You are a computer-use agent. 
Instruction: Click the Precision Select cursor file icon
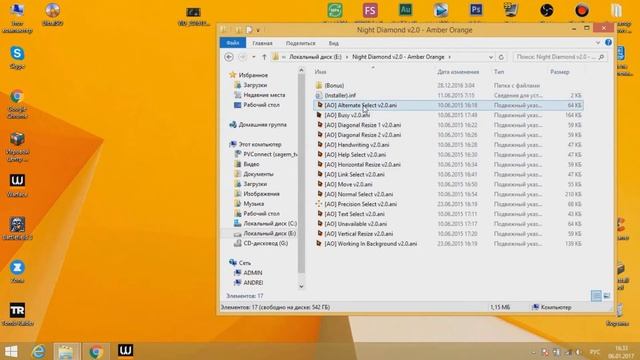tap(319, 204)
